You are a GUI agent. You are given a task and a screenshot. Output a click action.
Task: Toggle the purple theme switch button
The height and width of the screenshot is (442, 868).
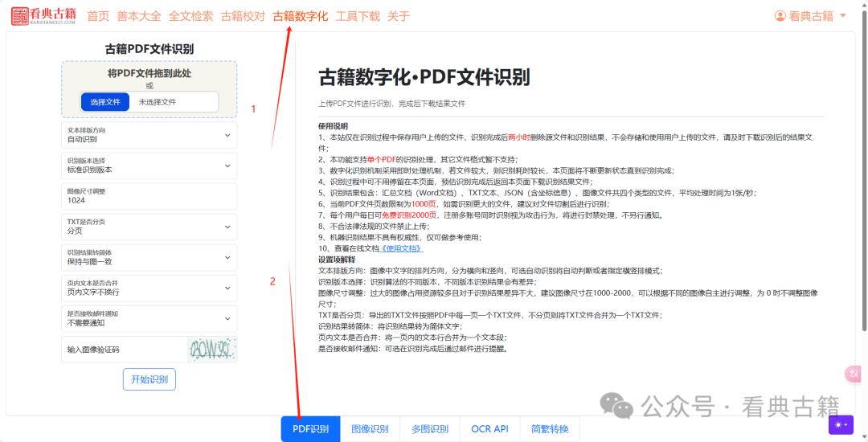[841, 424]
